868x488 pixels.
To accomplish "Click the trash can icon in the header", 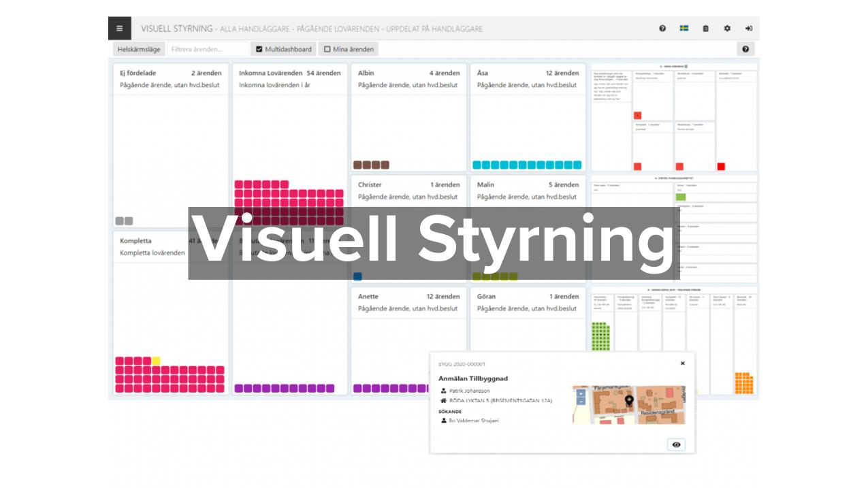I will click(x=705, y=29).
